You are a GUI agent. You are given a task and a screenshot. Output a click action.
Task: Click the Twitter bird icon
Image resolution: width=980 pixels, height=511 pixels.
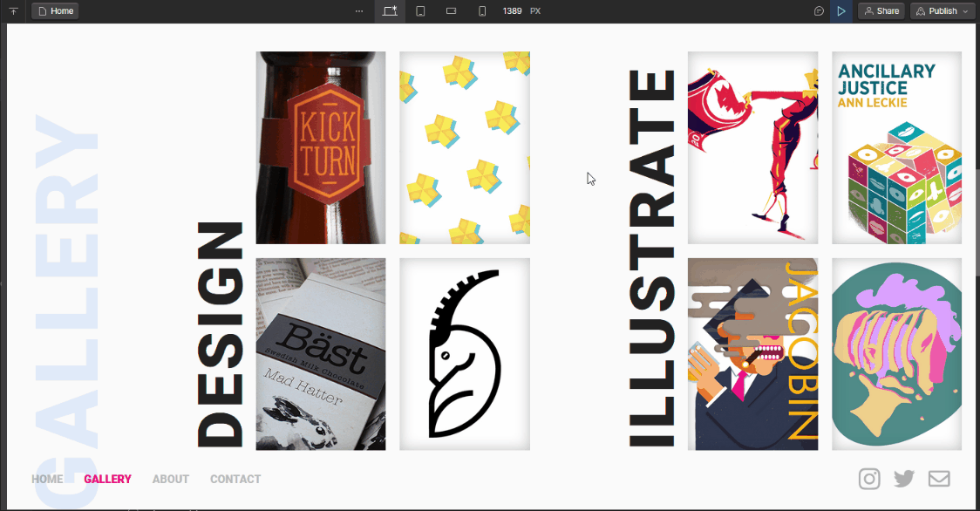coord(904,479)
